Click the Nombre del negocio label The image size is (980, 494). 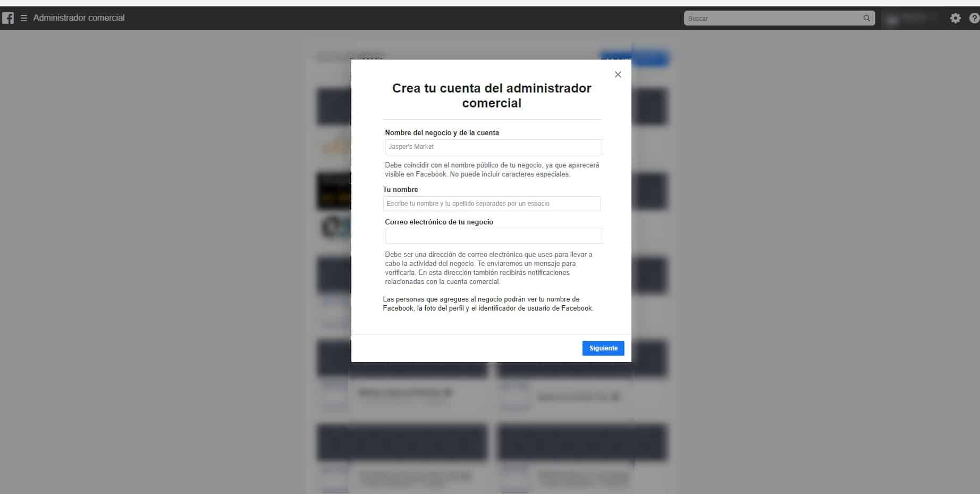(x=442, y=133)
